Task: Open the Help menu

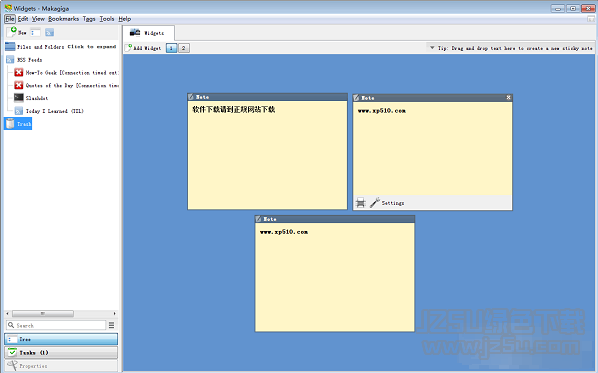Action: 125,19
